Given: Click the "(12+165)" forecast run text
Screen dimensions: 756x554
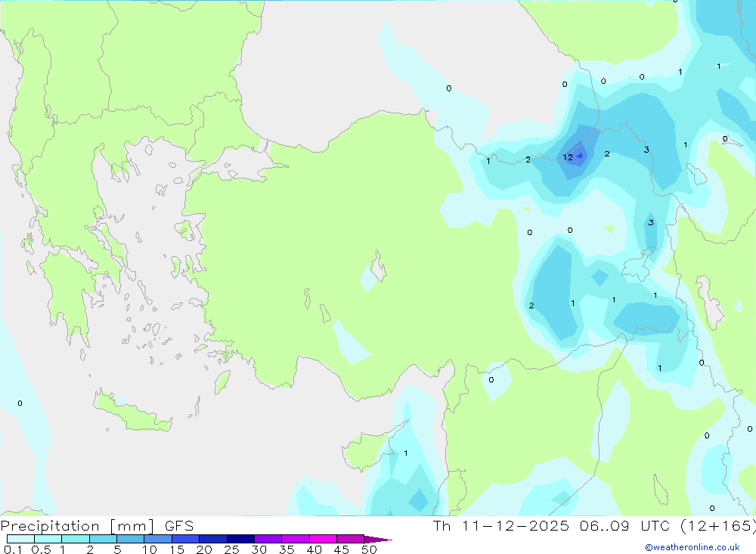Looking at the screenshot, I should (718, 526).
